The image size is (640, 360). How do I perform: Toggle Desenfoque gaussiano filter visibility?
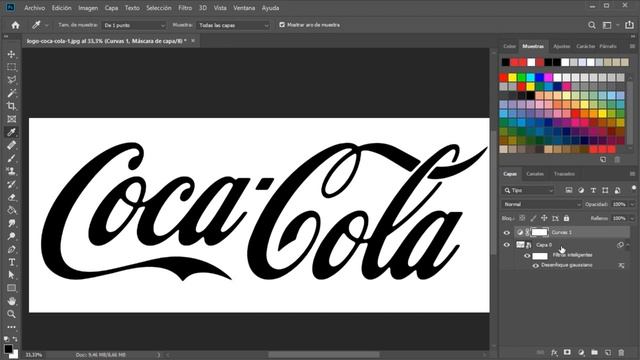536,266
